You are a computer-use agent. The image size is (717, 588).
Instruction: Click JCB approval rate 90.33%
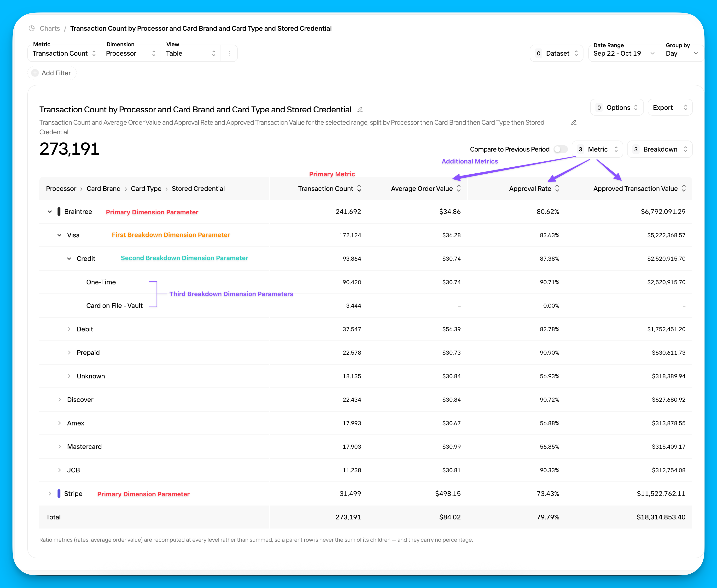[x=549, y=470]
